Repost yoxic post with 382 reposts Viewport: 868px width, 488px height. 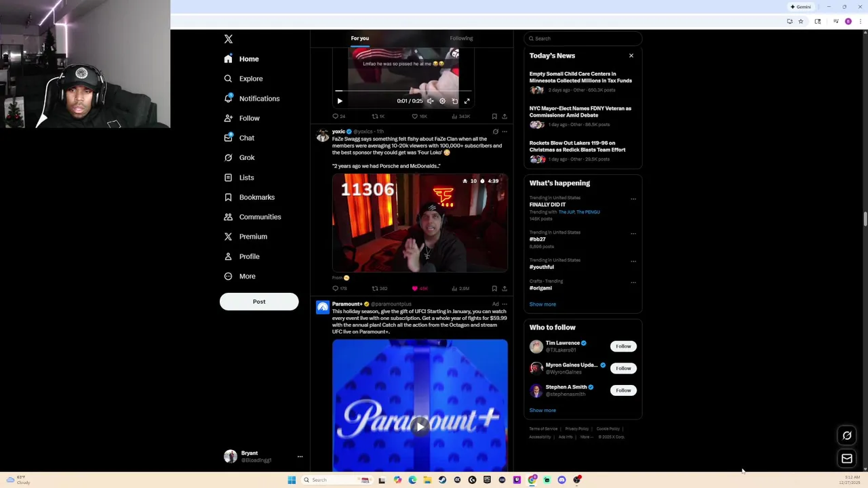point(379,289)
